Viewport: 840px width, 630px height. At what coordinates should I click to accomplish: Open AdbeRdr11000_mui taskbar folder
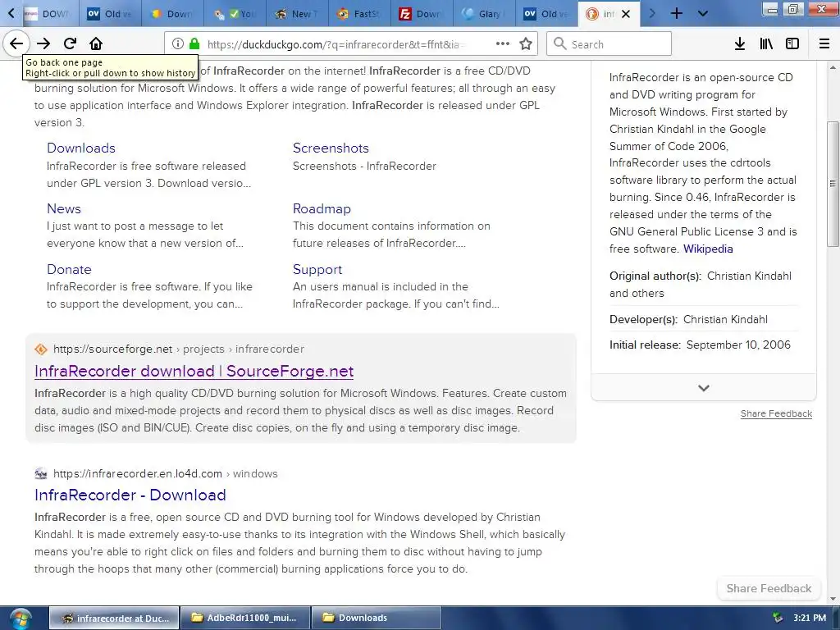tap(245, 619)
